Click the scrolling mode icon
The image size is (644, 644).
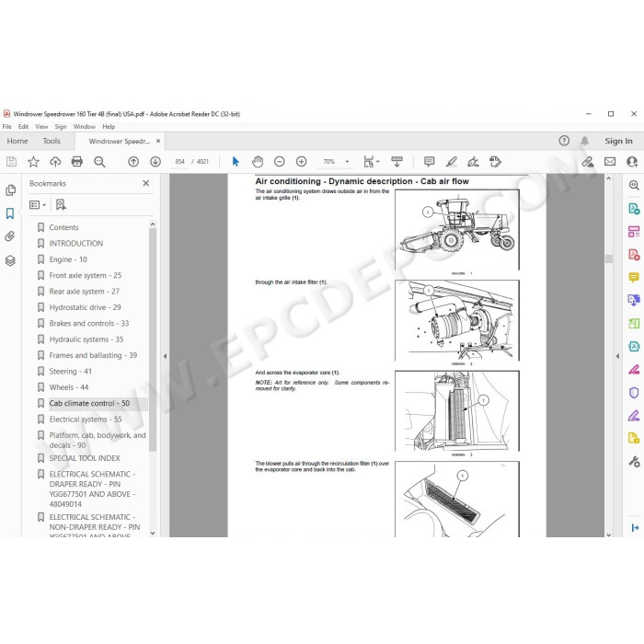pos(397,162)
